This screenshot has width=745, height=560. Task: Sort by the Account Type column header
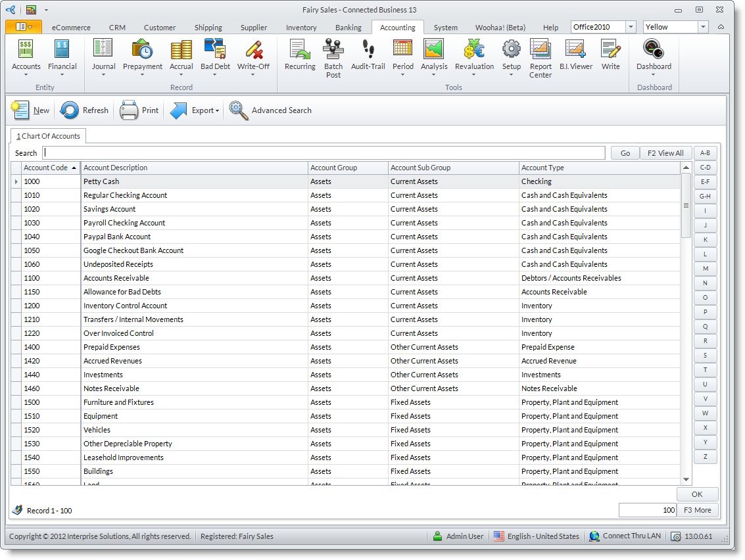(x=600, y=168)
